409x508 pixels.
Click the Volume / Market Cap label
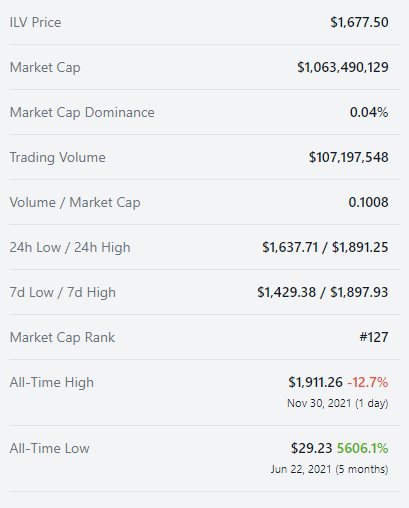pos(75,203)
